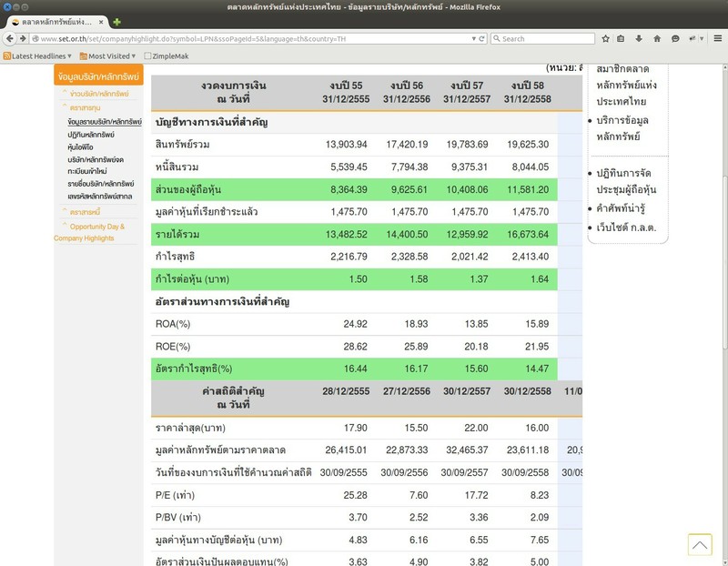Select the P/BV value 2.09
The image size is (728, 566).
(540, 517)
